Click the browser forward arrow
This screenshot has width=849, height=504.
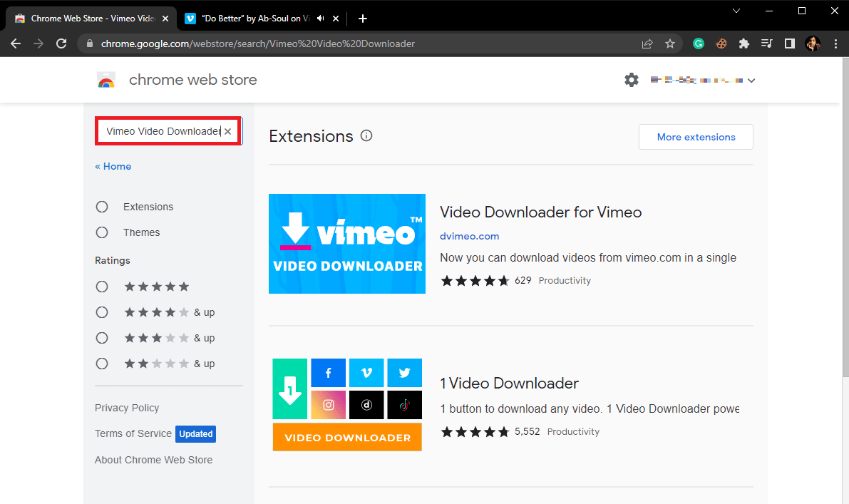click(38, 44)
